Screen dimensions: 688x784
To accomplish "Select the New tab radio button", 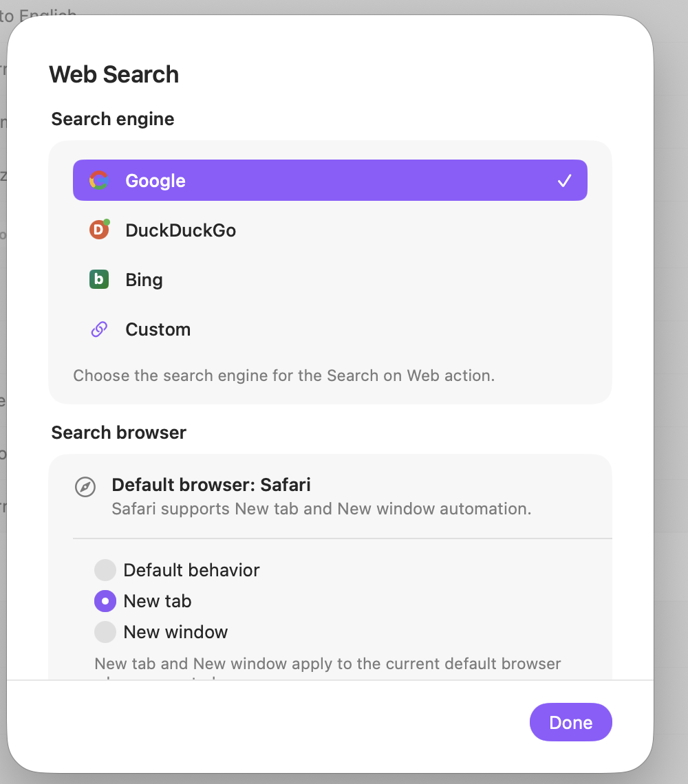I will (x=105, y=601).
